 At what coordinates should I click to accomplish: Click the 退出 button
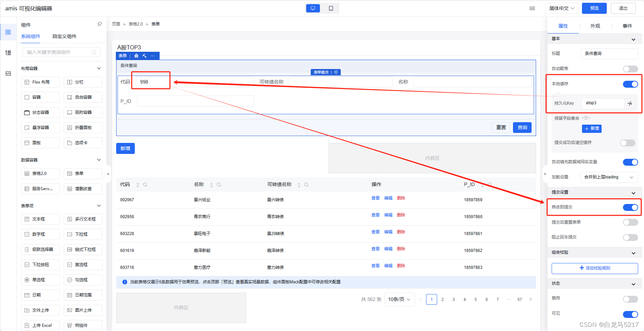623,8
